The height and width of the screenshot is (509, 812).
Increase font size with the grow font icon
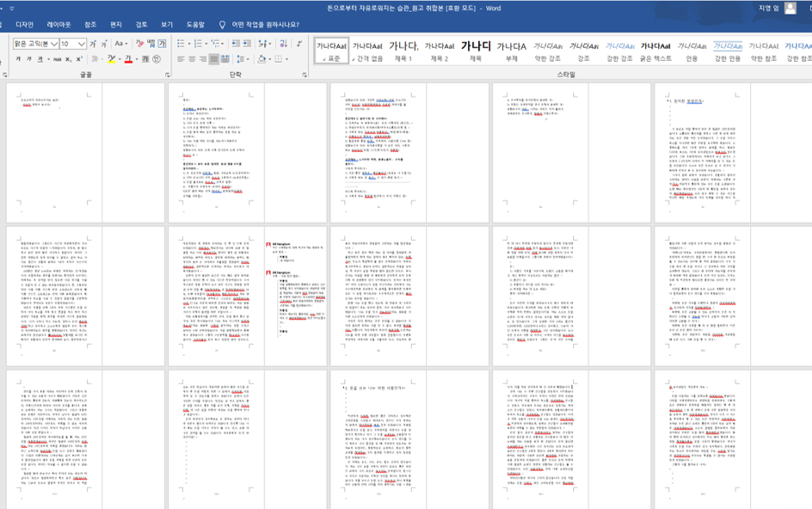[93, 44]
